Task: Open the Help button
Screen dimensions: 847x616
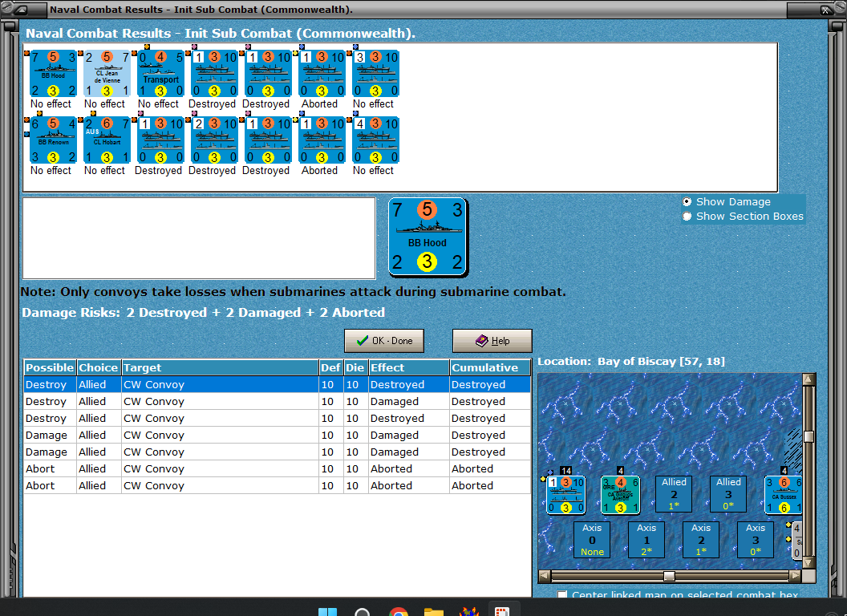Action: pyautogui.click(x=492, y=341)
